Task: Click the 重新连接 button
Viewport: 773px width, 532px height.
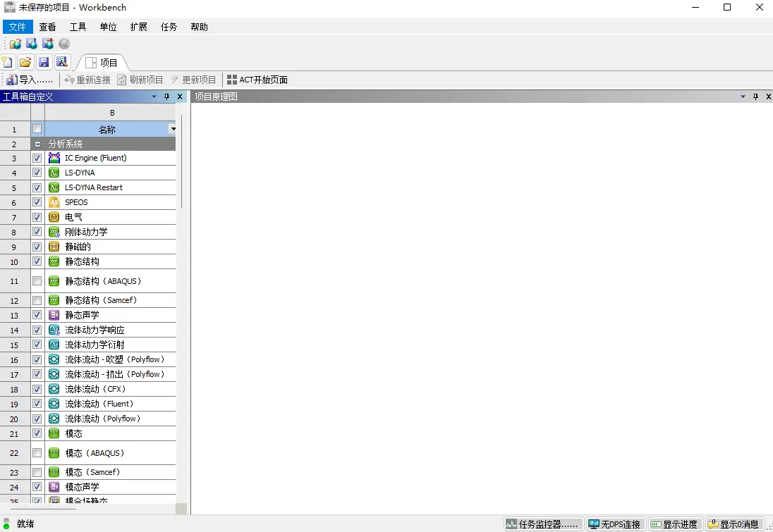Action: click(87, 80)
